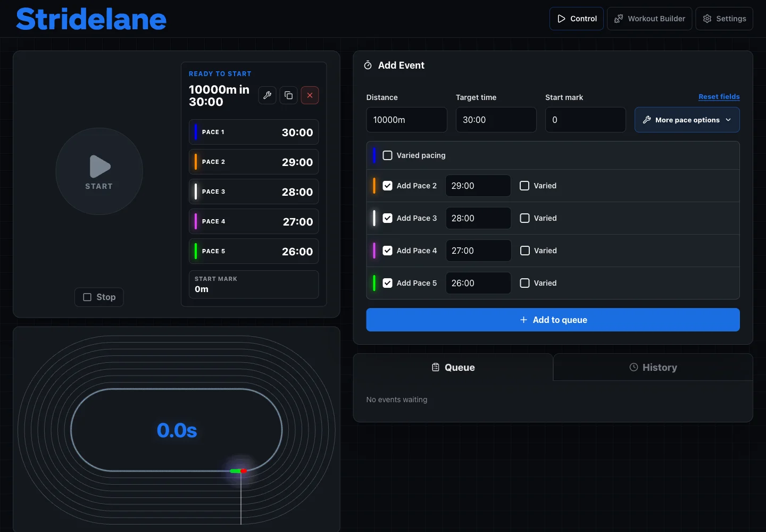Click the Pace 5 time field 26:00
This screenshot has height=532, width=766.
[478, 283]
